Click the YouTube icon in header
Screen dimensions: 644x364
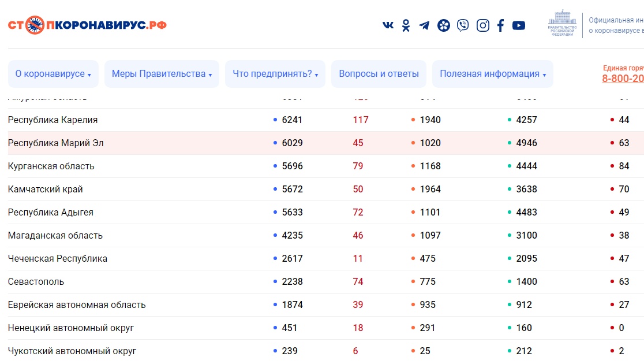point(519,25)
